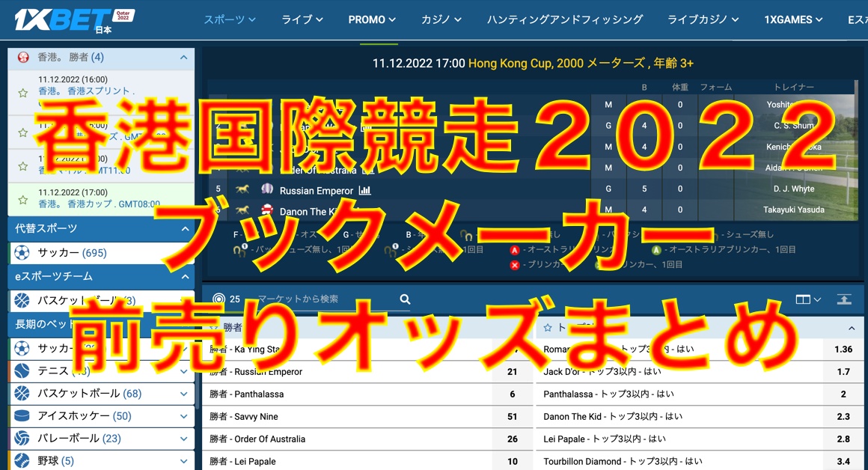The image size is (868, 470).
Task: Open 野球 (5) category
Action: click(55, 460)
